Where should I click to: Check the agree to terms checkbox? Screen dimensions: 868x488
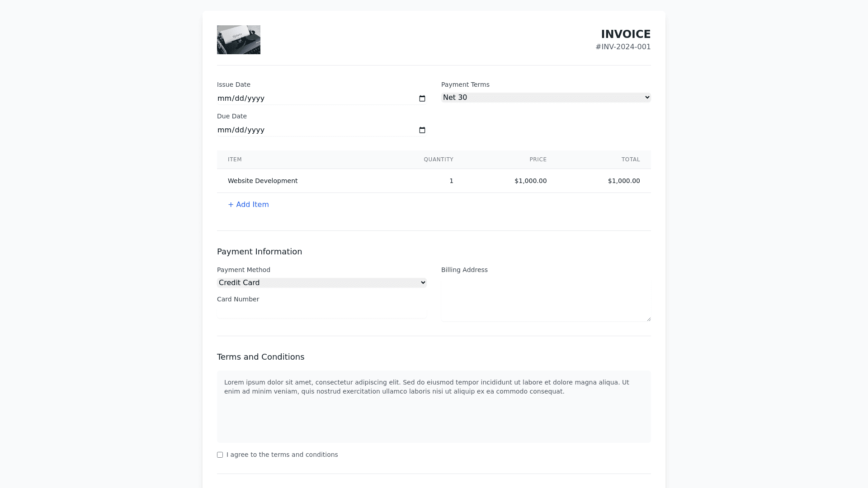pos(220,455)
